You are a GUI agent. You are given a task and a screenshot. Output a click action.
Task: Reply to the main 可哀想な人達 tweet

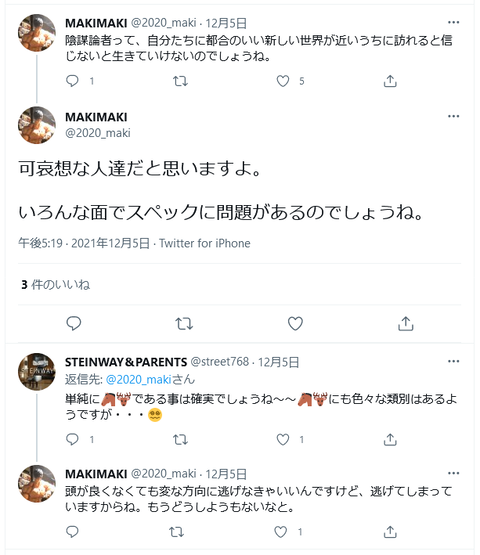[x=74, y=323]
